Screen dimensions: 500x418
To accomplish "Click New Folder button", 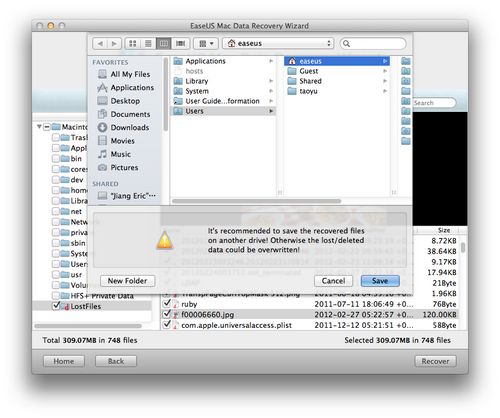I will [x=127, y=281].
